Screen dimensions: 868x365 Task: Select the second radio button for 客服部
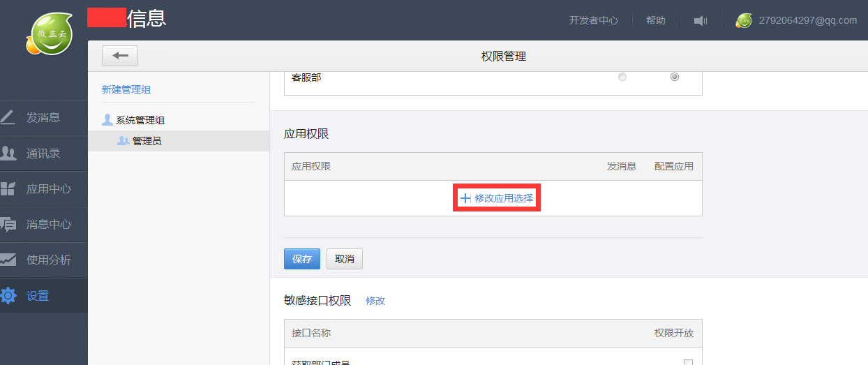[675, 77]
